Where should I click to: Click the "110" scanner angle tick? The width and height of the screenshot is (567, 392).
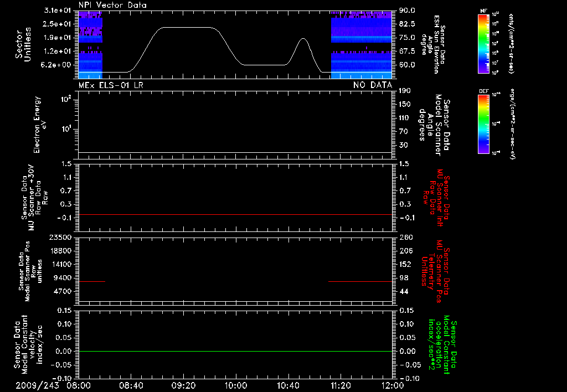tap(405, 118)
